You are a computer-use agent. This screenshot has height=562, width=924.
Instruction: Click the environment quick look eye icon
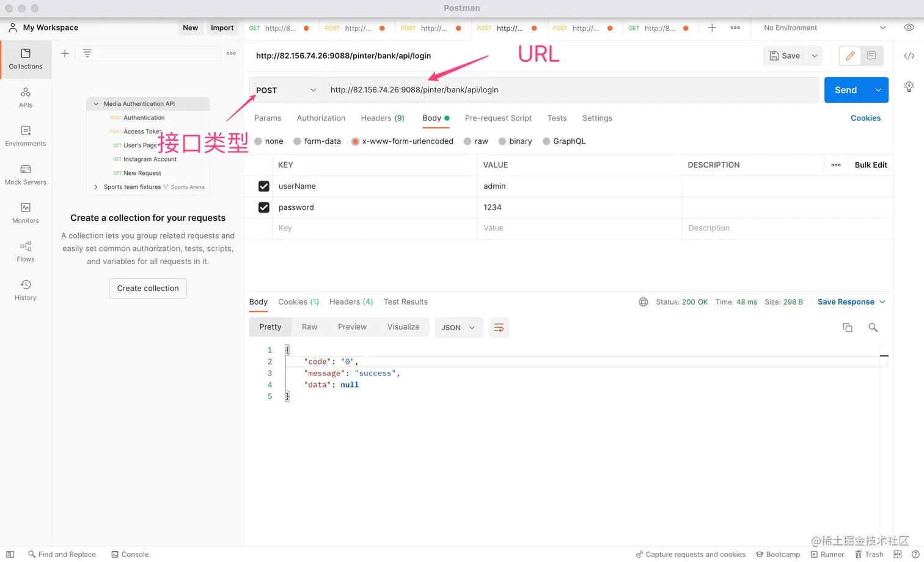click(x=909, y=28)
